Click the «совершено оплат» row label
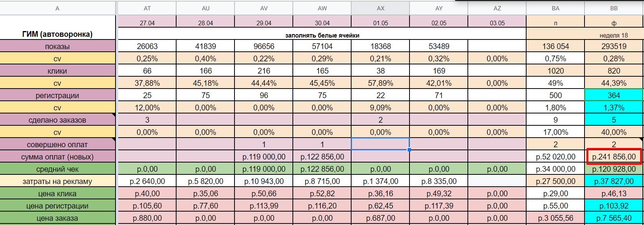644x225 pixels. (x=58, y=145)
